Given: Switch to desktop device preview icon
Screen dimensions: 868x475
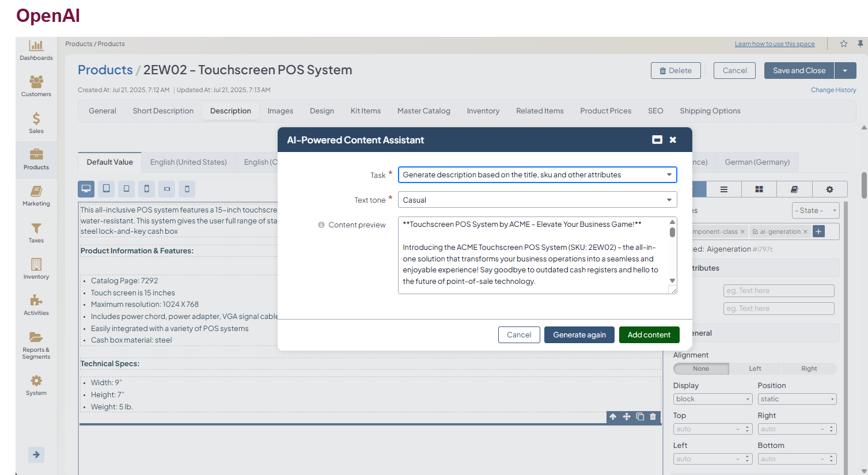Looking at the screenshot, I should (86, 189).
